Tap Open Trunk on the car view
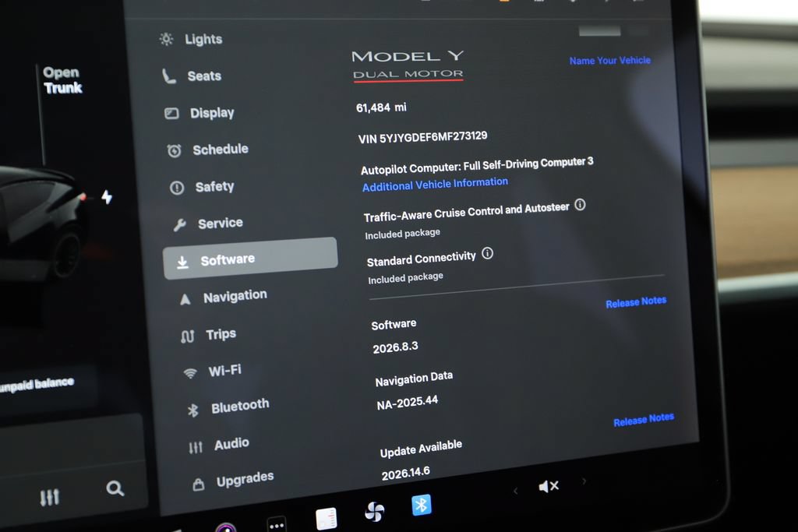The height and width of the screenshot is (532, 798). click(x=62, y=80)
